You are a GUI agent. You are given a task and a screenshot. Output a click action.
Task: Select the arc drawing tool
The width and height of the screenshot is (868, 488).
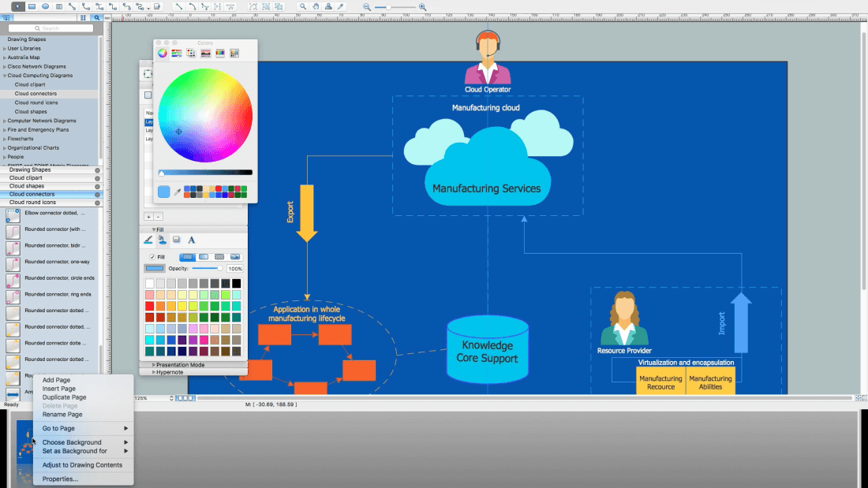(192, 6)
